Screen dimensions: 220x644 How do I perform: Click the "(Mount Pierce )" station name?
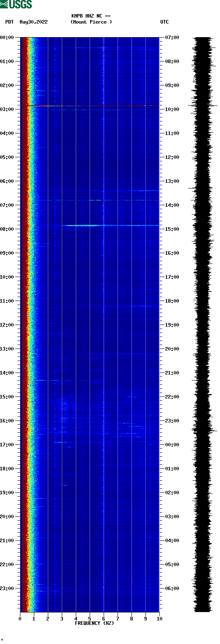pos(91,22)
